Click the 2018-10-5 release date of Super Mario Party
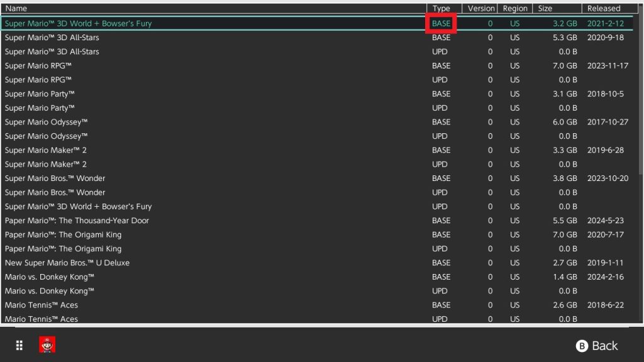Image resolution: width=644 pixels, height=362 pixels. pos(606,94)
